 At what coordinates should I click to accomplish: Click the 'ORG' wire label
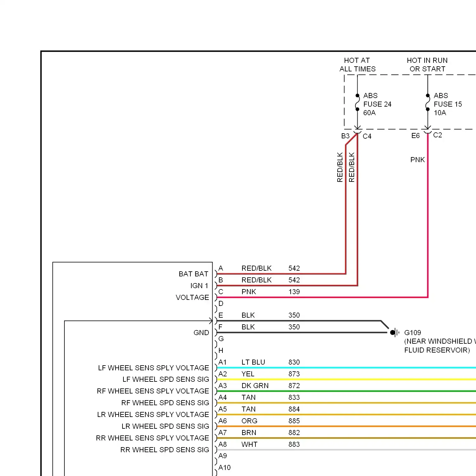point(249,421)
